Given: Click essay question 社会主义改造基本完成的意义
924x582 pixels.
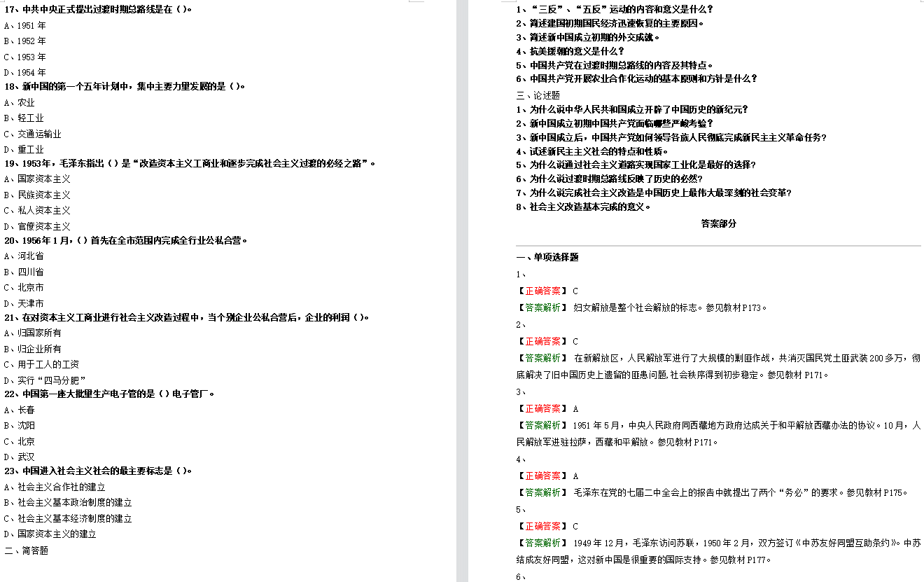Looking at the screenshot, I should 584,207.
